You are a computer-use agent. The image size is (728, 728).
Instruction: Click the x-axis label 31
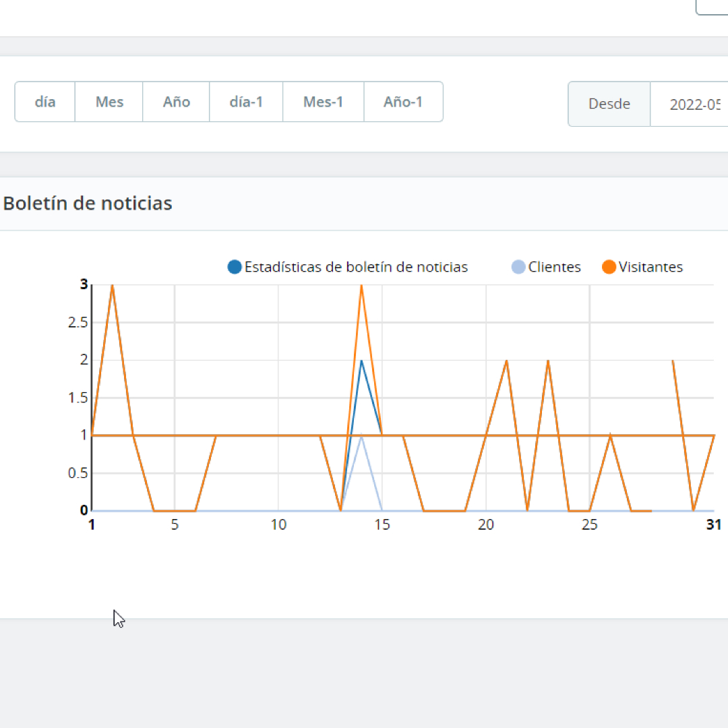pos(714,524)
